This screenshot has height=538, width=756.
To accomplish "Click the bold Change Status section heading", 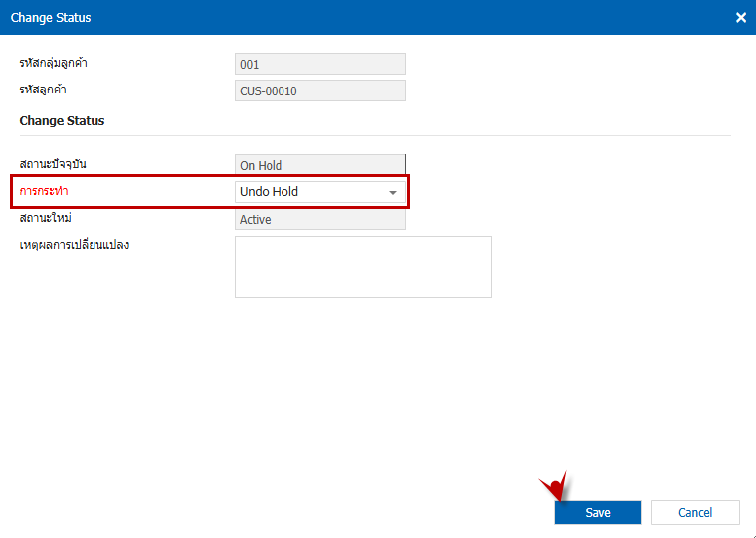I will 62,120.
